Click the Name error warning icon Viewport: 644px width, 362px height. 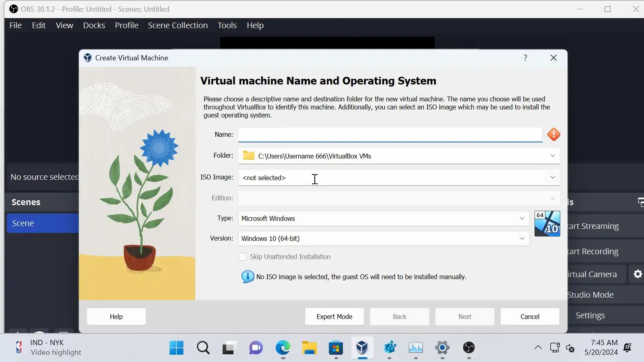point(553,134)
